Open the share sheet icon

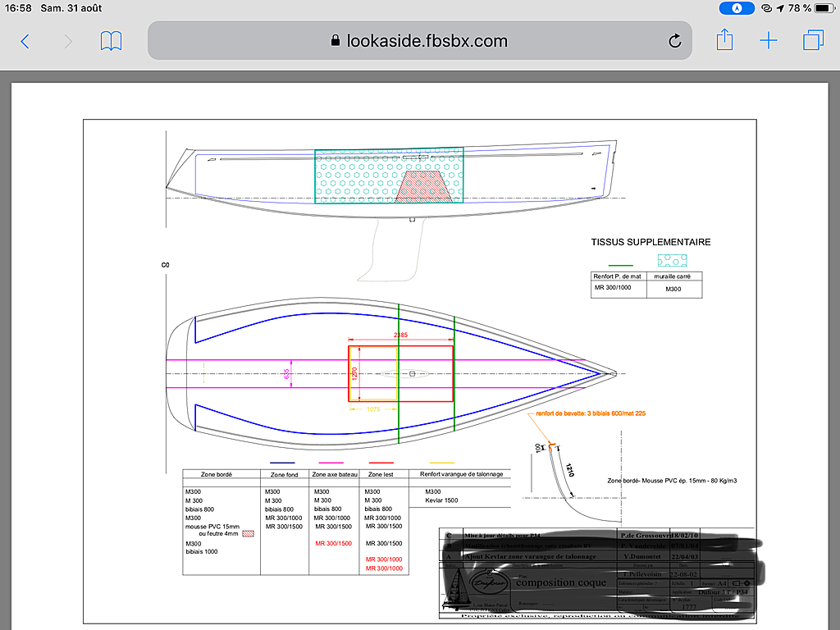pos(724,40)
